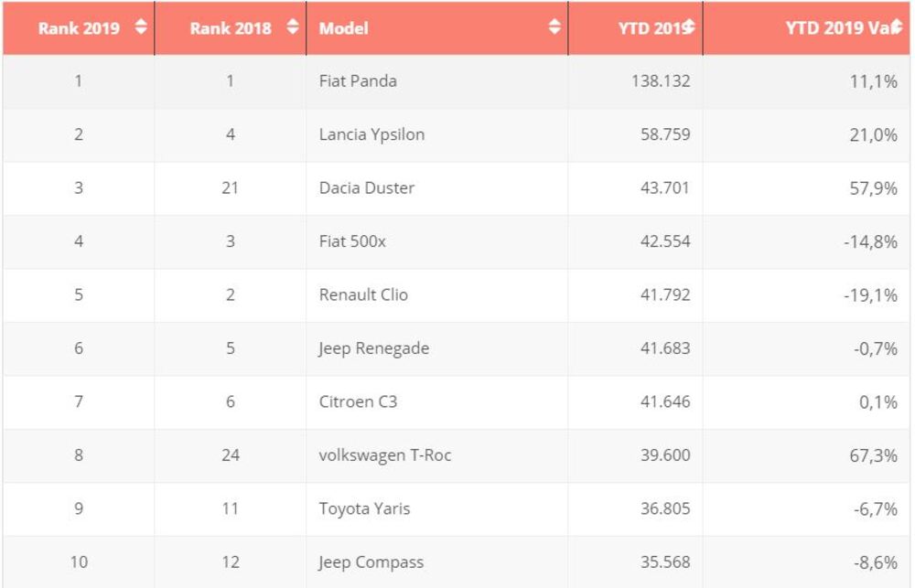This screenshot has width=915, height=588.
Task: Click on Dacia Duster model name
Action: (367, 187)
